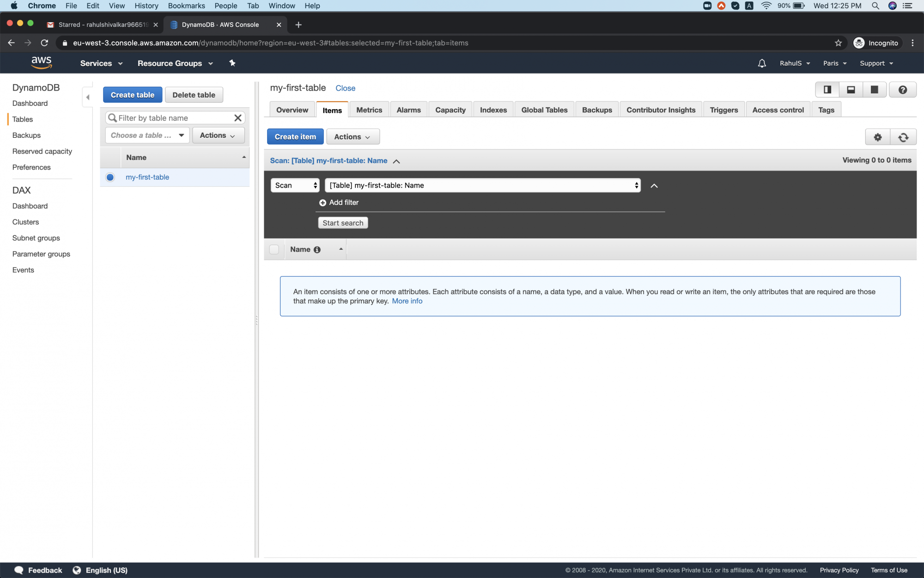Open the Bookmarks menu in Chrome
This screenshot has height=578, width=924.
[186, 6]
